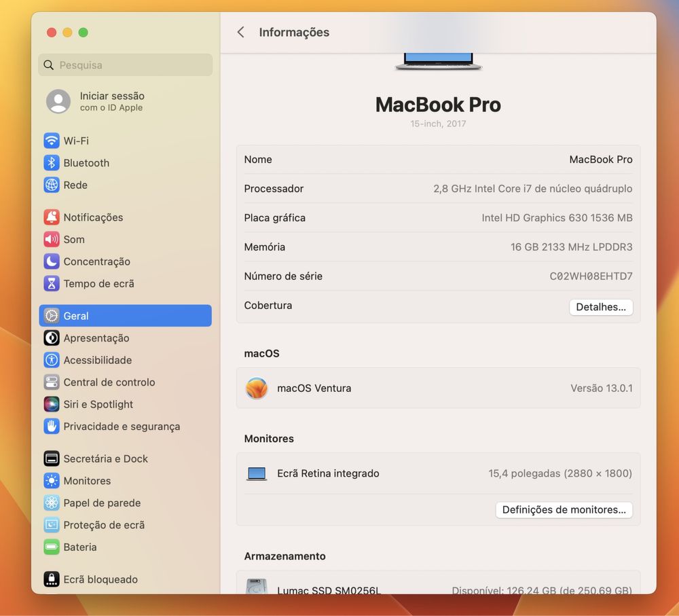Click the Informações page title
Image resolution: width=679 pixels, height=616 pixels.
coord(294,32)
